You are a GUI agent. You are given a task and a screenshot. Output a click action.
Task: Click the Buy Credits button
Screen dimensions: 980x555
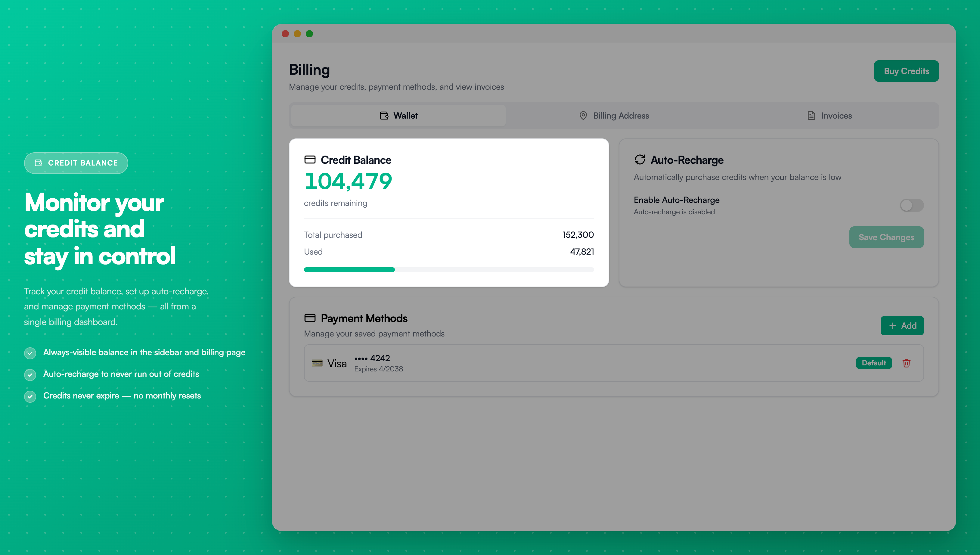pyautogui.click(x=906, y=70)
